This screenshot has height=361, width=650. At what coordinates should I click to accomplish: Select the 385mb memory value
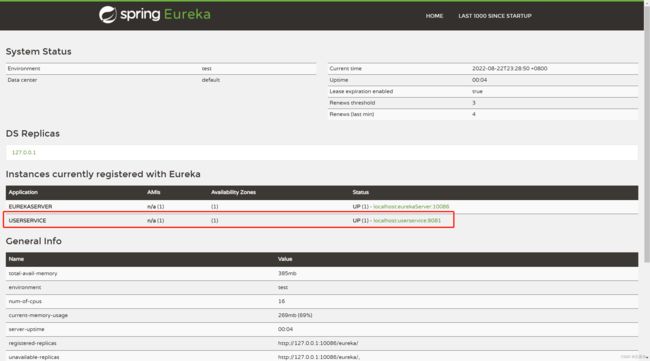pos(287,274)
